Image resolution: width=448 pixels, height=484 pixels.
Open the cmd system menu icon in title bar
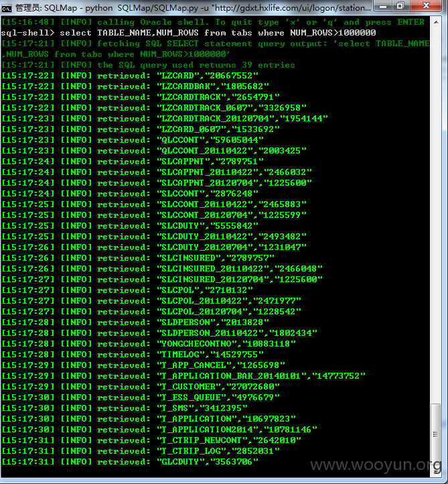coord(6,8)
